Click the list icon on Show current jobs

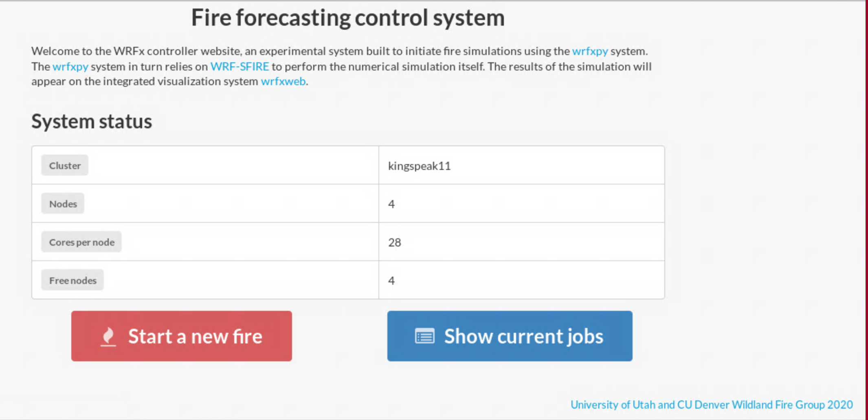pyautogui.click(x=424, y=336)
